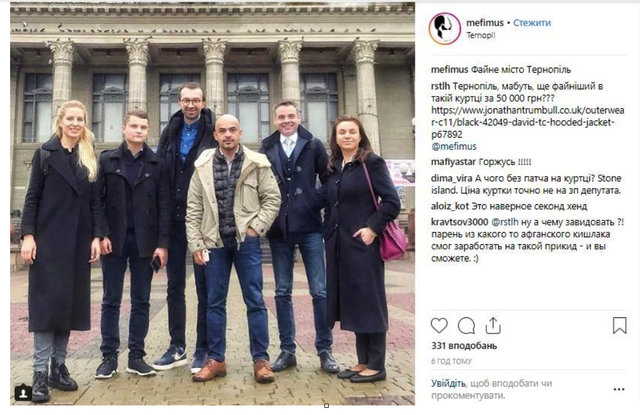This screenshot has width=640, height=415.
Task: Open mefimus profile avatar
Action: point(444,29)
